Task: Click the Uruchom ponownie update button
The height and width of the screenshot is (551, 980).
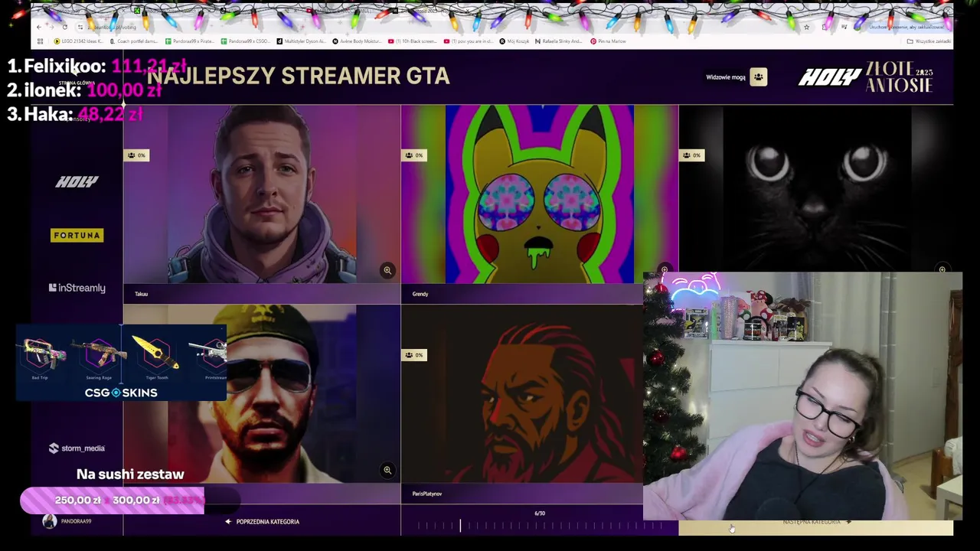Action: tap(908, 27)
